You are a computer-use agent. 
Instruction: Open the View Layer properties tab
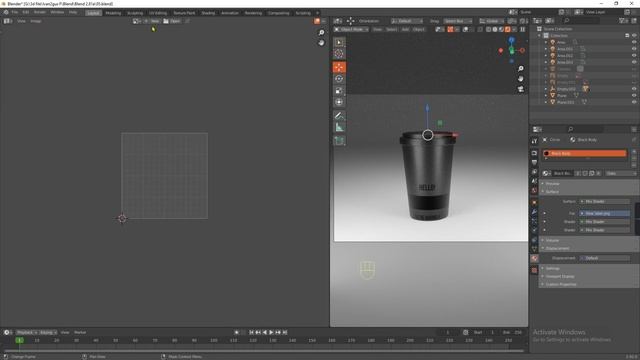(x=534, y=172)
